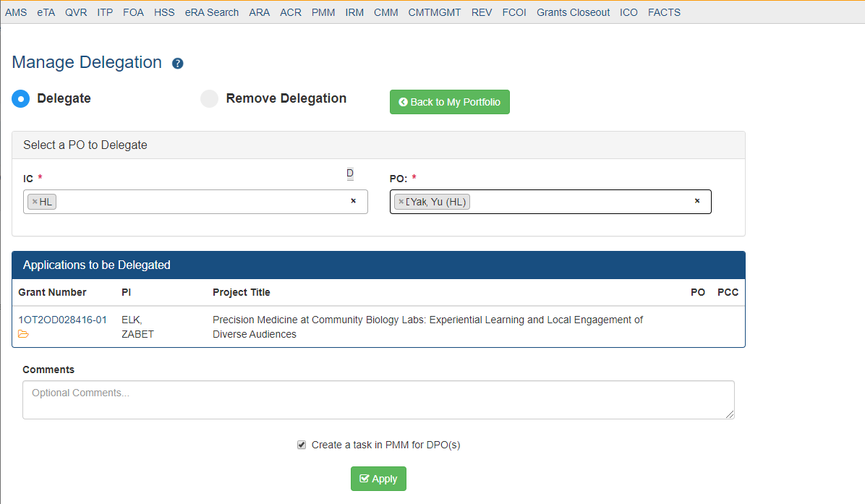865x504 pixels.
Task: Open Grants Closeout module
Action: point(574,12)
